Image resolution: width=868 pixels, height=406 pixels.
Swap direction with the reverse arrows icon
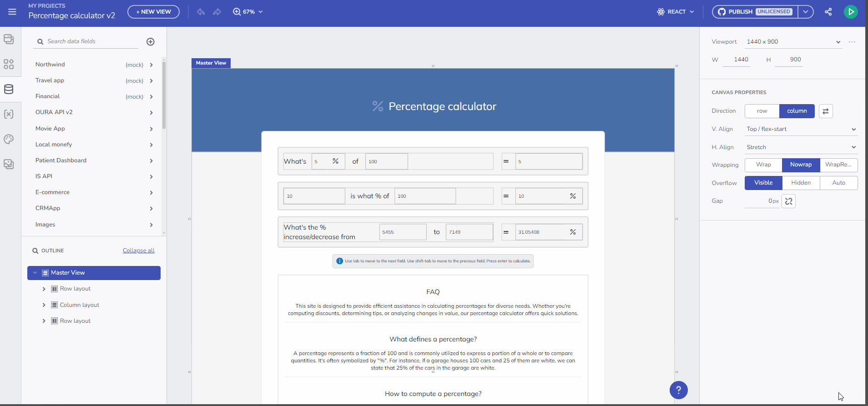825,111
